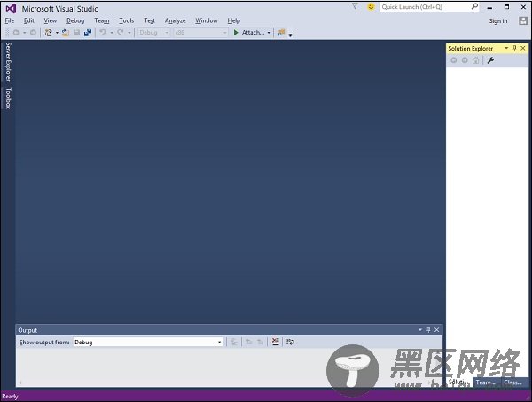Viewport: 532px width, 402px height.
Task: Open the Team menu
Action: [102, 20]
